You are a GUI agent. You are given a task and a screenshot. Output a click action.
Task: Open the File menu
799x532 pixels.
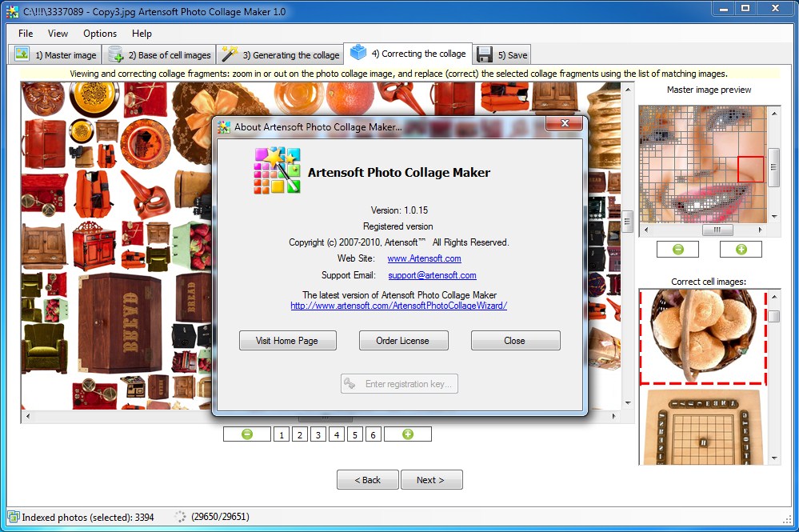click(x=26, y=34)
